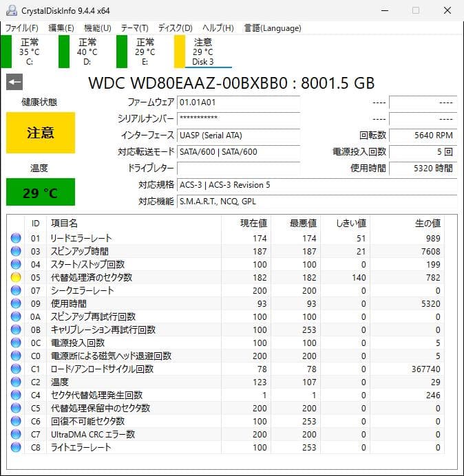This screenshot has height=476, width=464.
Task: Click status orb for C5 代替処理保留中のセクタ数
Action: (16, 408)
